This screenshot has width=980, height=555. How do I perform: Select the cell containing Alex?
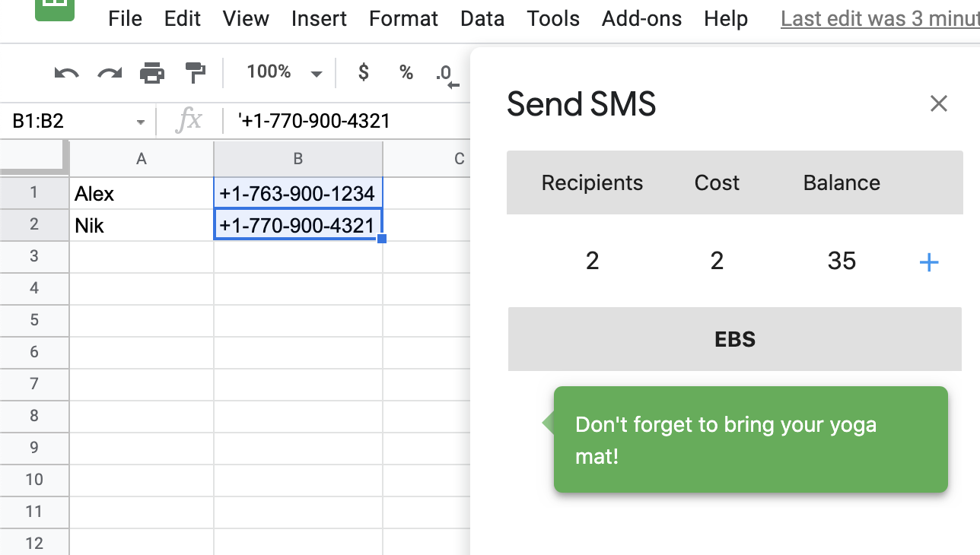[x=142, y=193]
